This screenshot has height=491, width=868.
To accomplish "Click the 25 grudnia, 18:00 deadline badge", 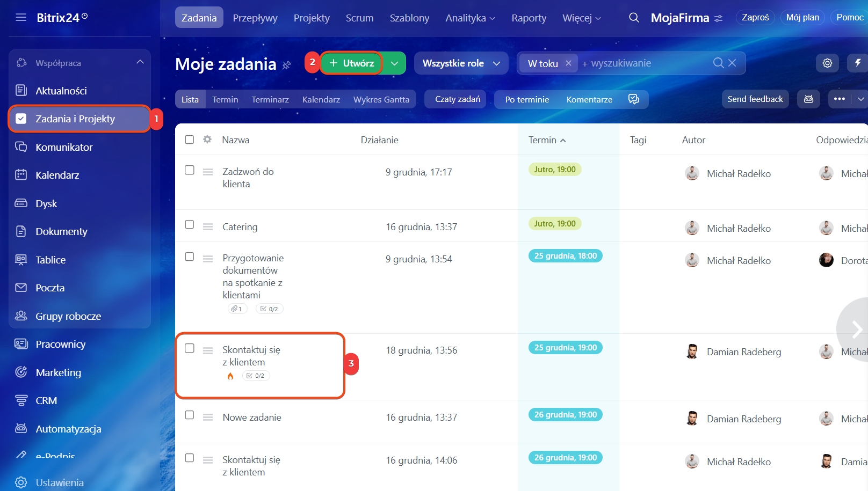I will point(565,256).
